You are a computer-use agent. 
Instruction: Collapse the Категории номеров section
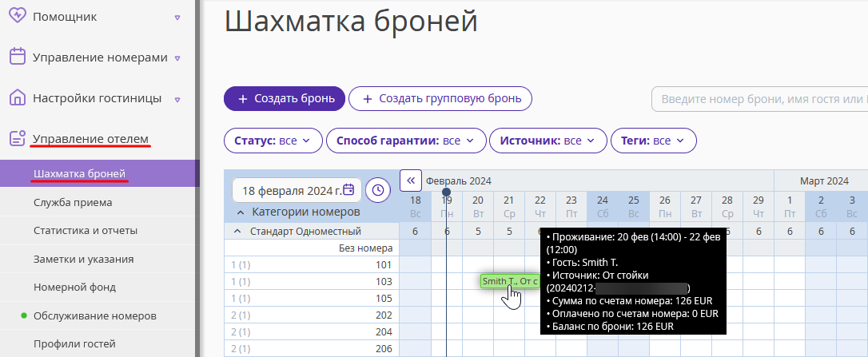tap(241, 212)
